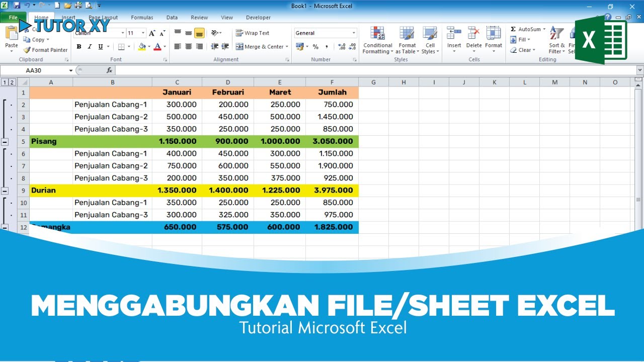
Task: Open Merge & Center dropdown arrow
Action: [287, 47]
